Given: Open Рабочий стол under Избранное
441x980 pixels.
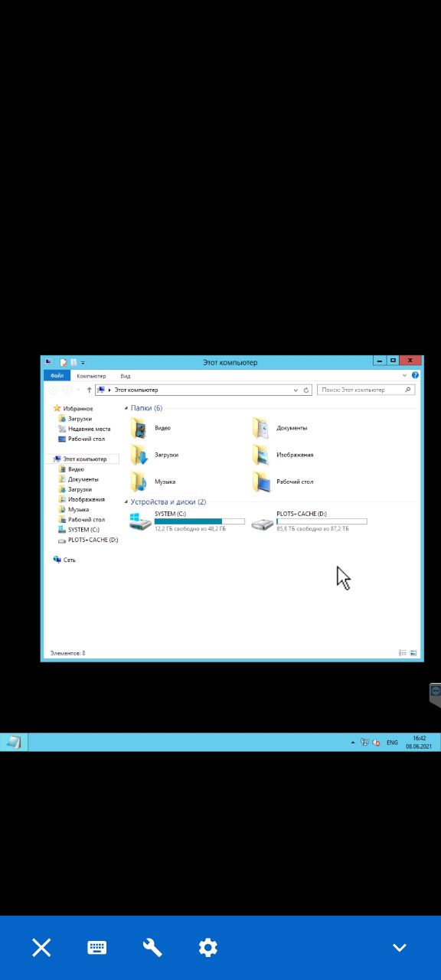Looking at the screenshot, I should 81,439.
